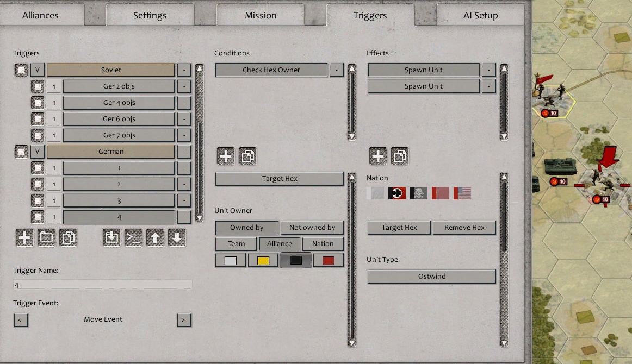
Task: Collapse the Soviet group with V button
Action: pyautogui.click(x=38, y=70)
